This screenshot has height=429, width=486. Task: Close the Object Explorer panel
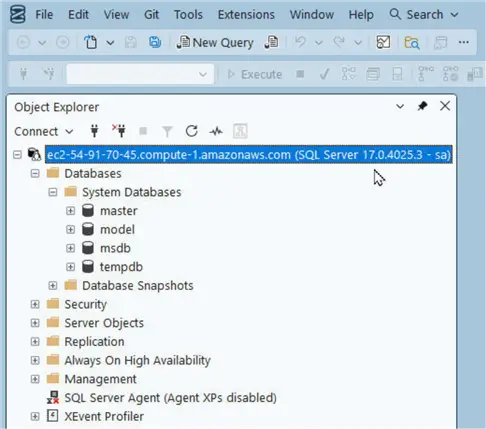445,106
